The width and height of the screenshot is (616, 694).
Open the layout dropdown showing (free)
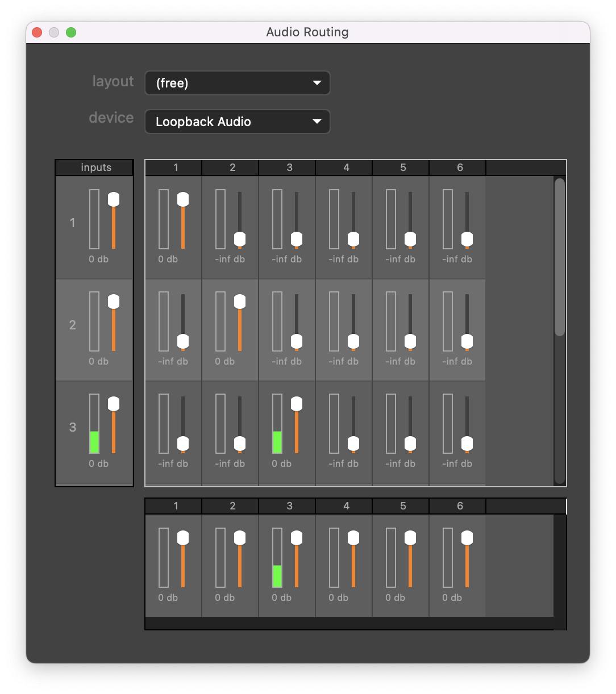point(237,83)
